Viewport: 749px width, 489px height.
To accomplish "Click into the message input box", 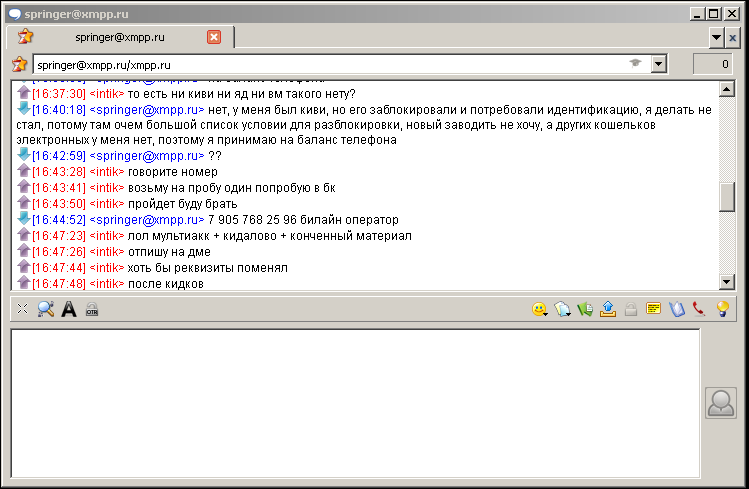I will click(x=355, y=403).
